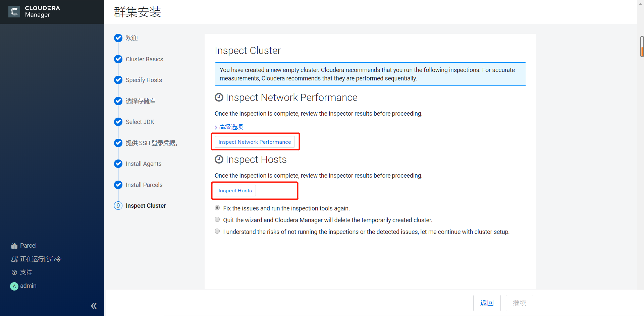Go to the Cluster Basics step
Screen dimensions: 644x316
pos(145,59)
